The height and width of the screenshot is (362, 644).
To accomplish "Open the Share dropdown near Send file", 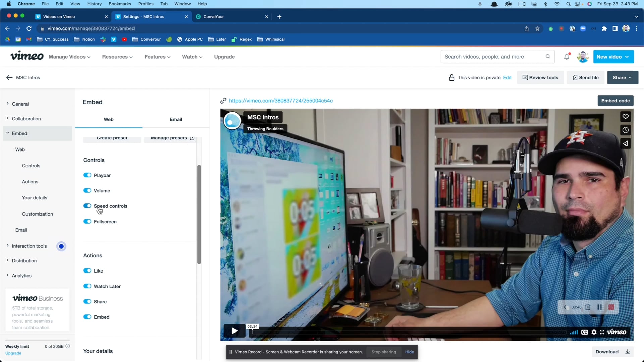I will 622,77.
